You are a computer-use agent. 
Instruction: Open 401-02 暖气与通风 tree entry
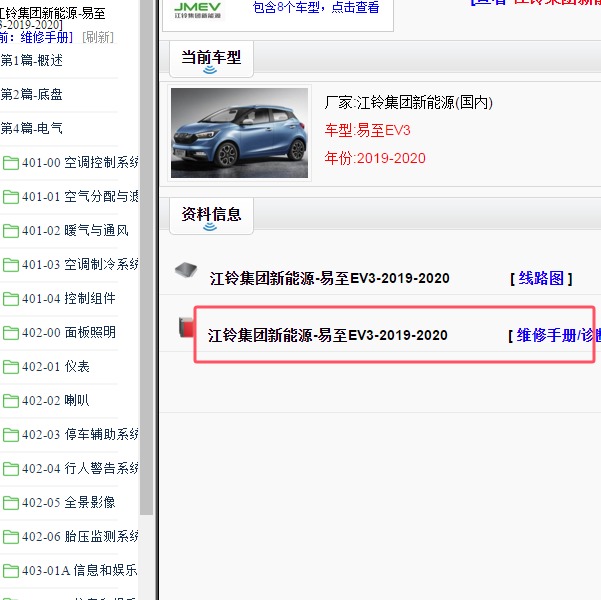click(x=75, y=230)
